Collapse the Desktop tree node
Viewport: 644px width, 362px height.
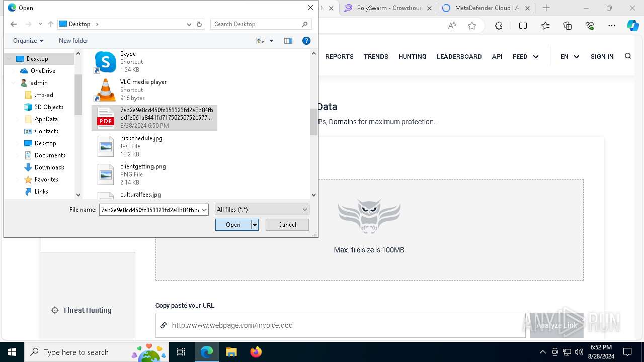pos(9,59)
